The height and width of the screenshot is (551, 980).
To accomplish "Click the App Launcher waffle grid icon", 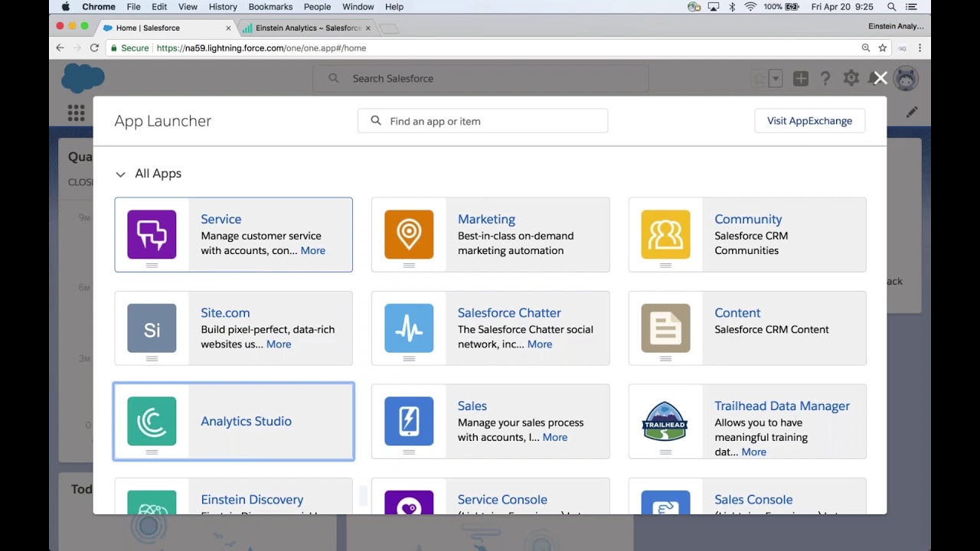I will [x=76, y=113].
